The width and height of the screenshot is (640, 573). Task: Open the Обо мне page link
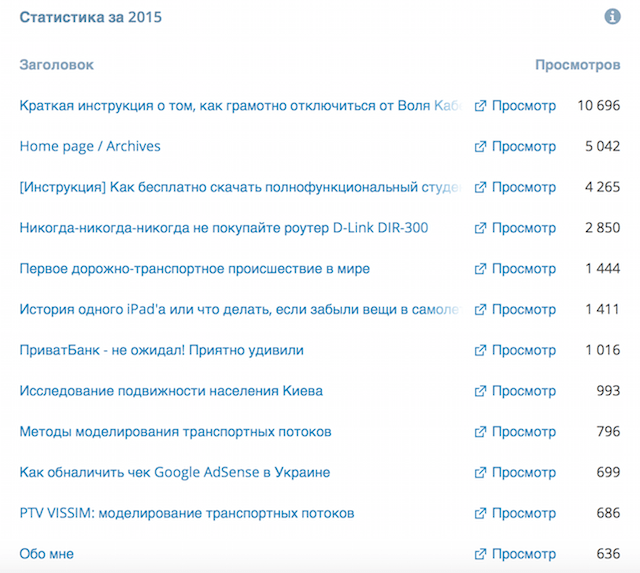coord(46,554)
